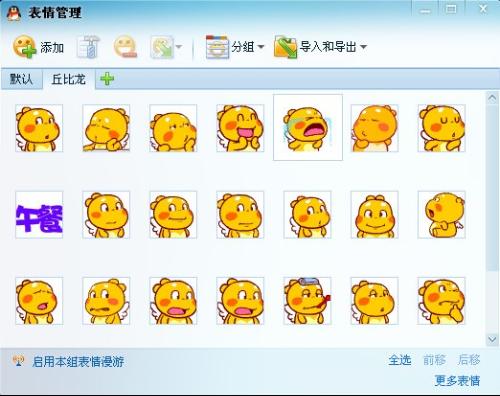Click 后移 to move emoticon backward
This screenshot has width=500, height=396.
[469, 360]
